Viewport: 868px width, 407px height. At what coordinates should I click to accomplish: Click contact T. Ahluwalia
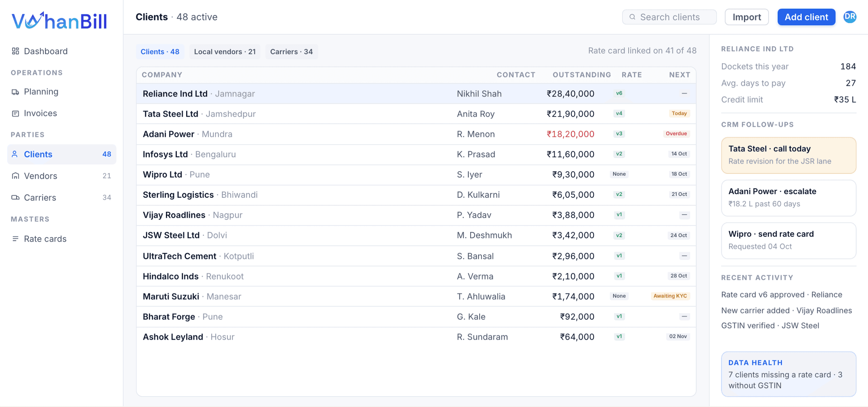tap(481, 296)
